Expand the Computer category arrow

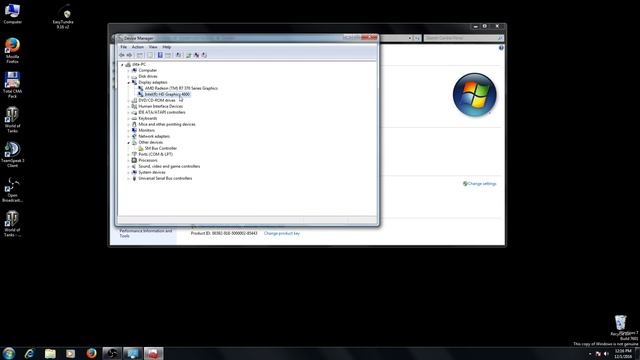point(128,70)
